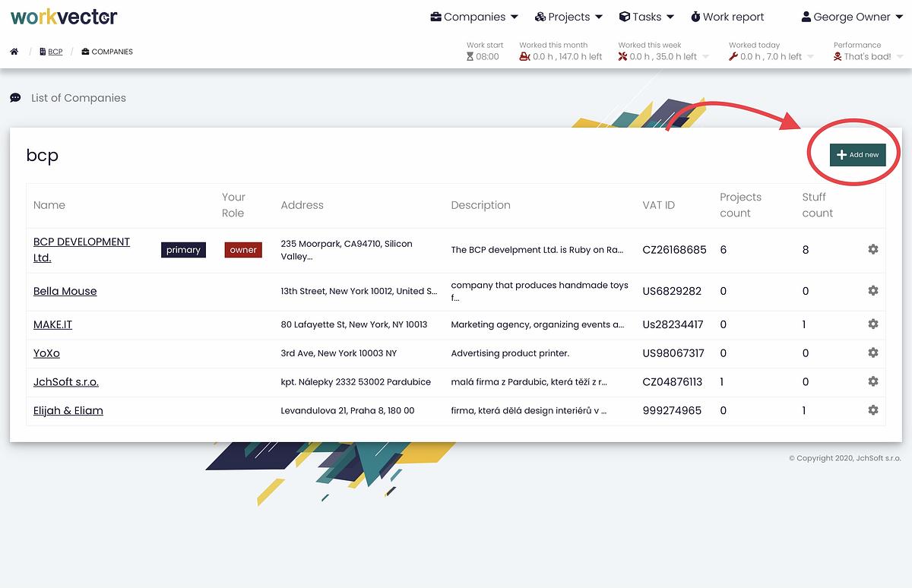Click the home icon in breadcrumb
The width and height of the screenshot is (912, 588).
click(x=14, y=52)
